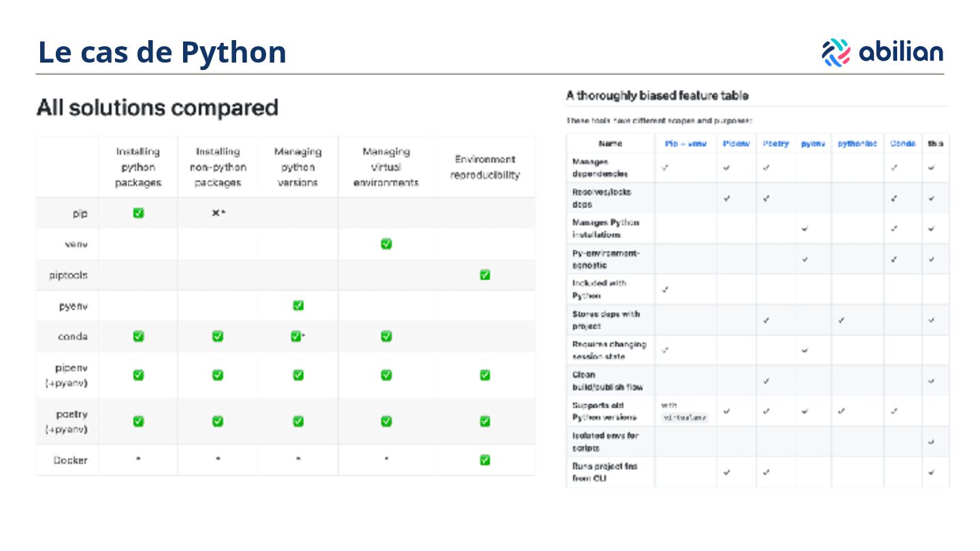
Task: Open the Poetry link in feature table
Action: (x=775, y=144)
